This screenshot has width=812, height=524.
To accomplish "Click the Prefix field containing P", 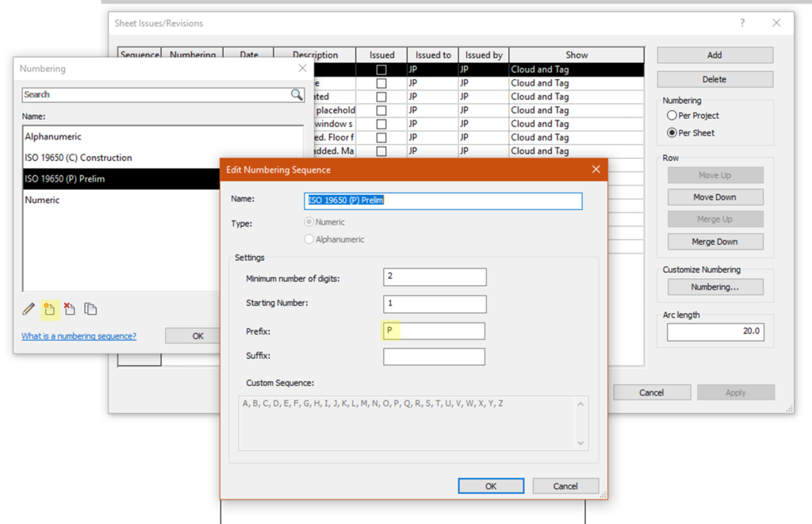I will [x=434, y=331].
